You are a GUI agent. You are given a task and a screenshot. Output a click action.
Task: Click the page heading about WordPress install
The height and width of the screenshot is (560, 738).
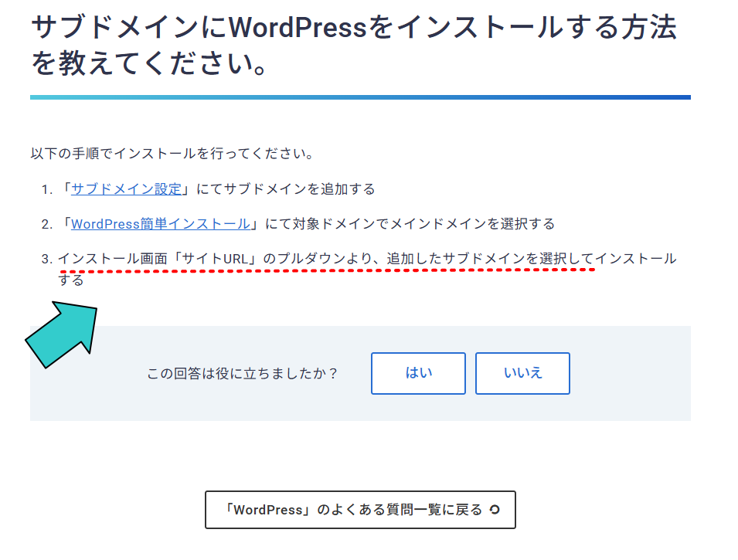pos(353,46)
